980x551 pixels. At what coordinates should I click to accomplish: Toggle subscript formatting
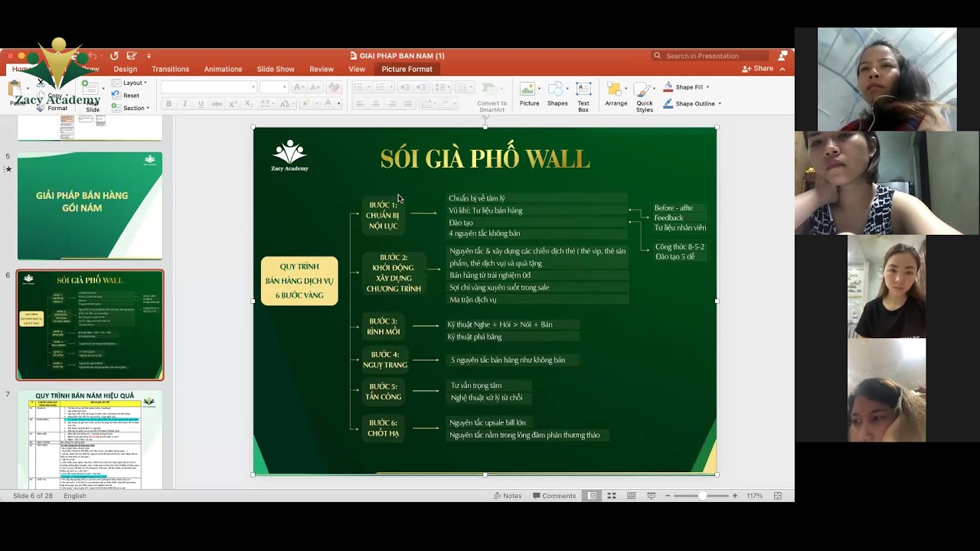coord(250,104)
